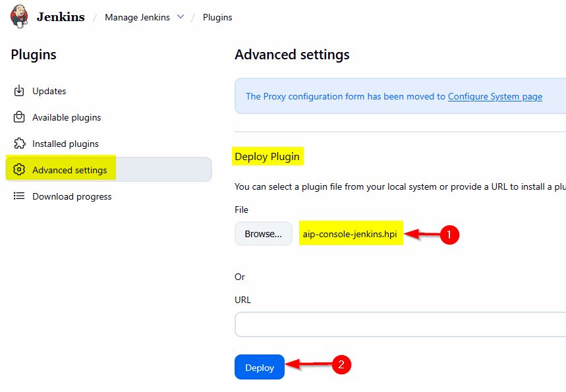Image resolution: width=566 pixels, height=392 pixels.
Task: Click the Updates download arrow icon
Action: (x=19, y=91)
